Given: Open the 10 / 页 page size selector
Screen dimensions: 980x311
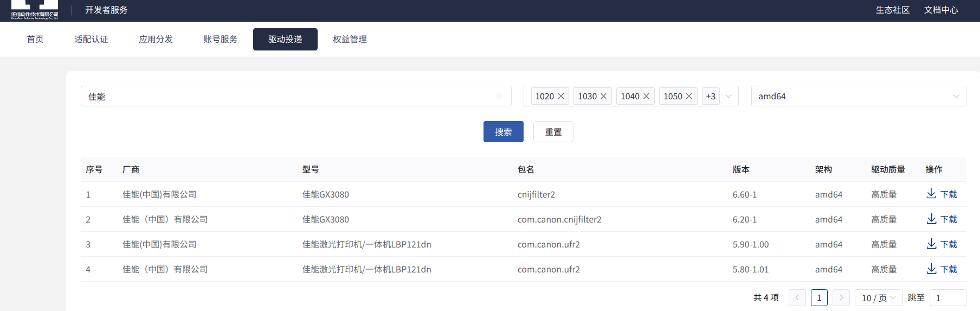Looking at the screenshot, I should [x=879, y=298].
